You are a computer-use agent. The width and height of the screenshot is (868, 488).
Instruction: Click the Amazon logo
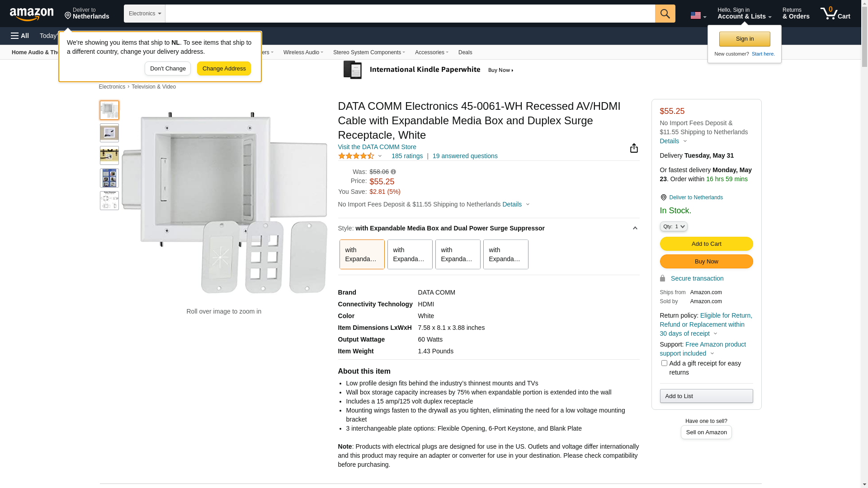[32, 14]
